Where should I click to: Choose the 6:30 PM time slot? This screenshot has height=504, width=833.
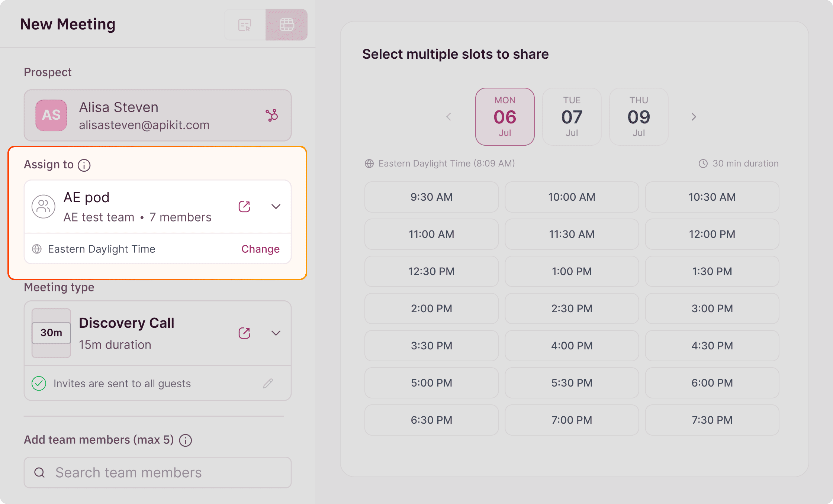(431, 420)
